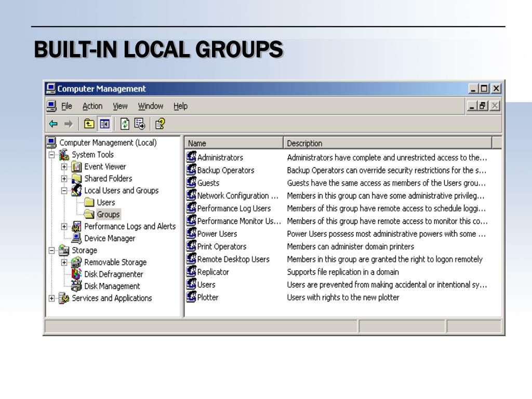Viewport: 532px width, 399px height.
Task: Click 'Supports file replication in a domain' text
Action: point(343,272)
